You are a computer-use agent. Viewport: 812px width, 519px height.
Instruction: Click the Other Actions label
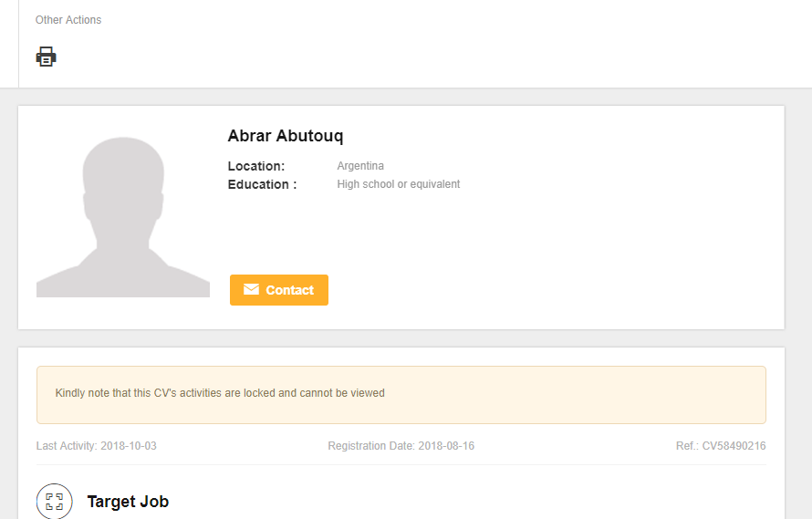68,20
